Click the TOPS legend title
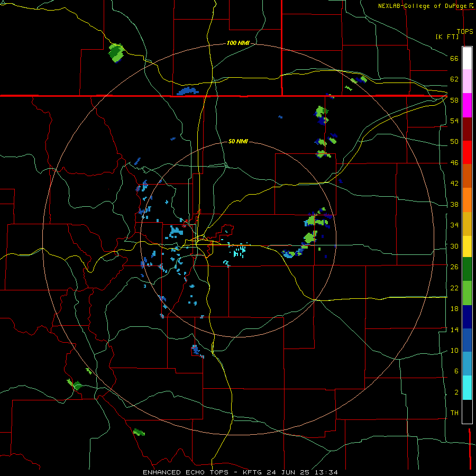This screenshot has width=476, height=476. 465,31
